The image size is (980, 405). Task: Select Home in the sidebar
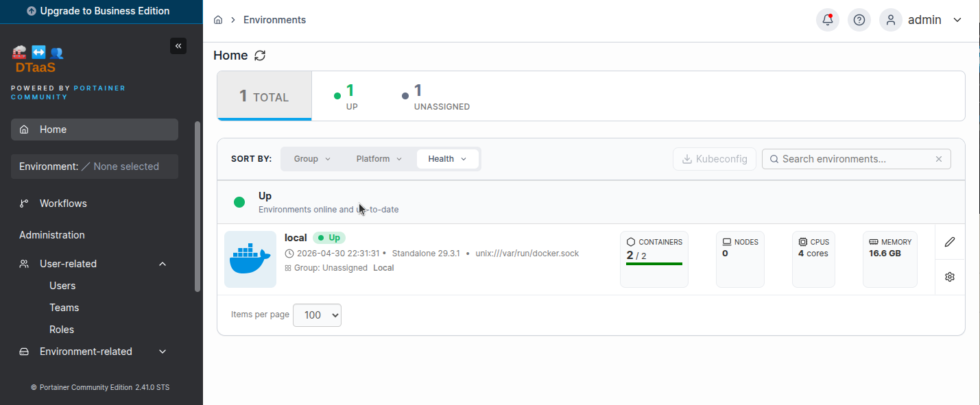[x=95, y=130]
